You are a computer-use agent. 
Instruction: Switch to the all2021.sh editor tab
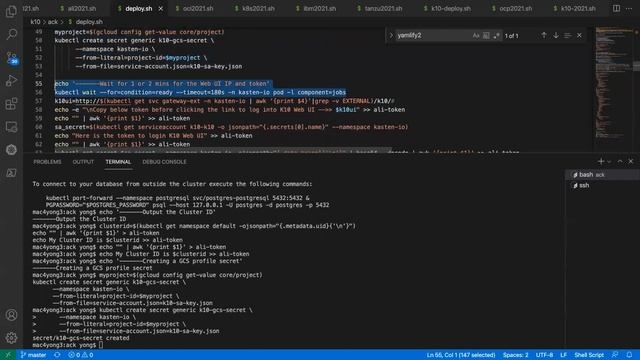coord(82,8)
